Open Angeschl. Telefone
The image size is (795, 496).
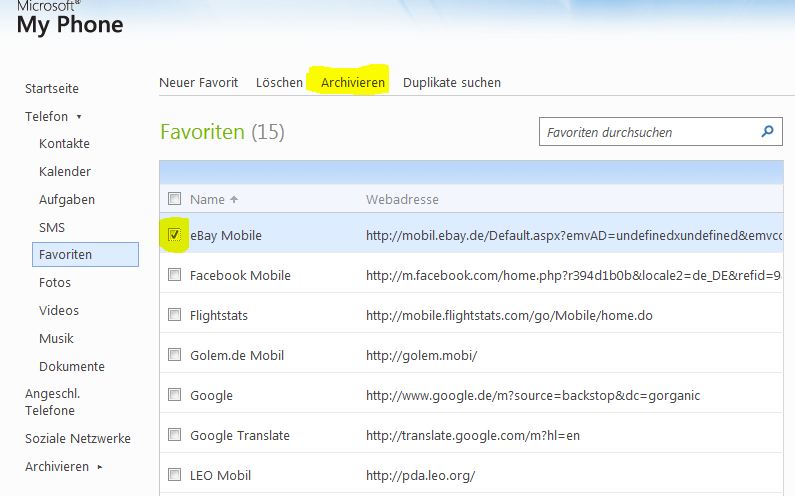pyautogui.click(x=53, y=402)
